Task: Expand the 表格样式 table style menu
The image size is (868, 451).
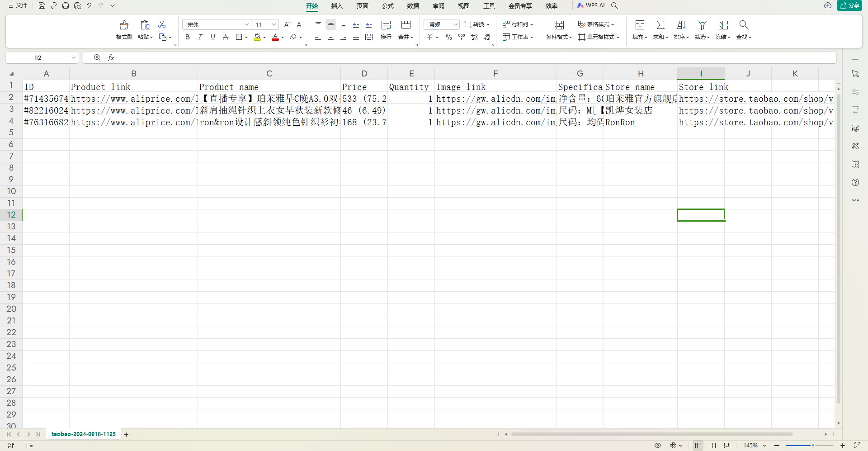Action: click(596, 24)
